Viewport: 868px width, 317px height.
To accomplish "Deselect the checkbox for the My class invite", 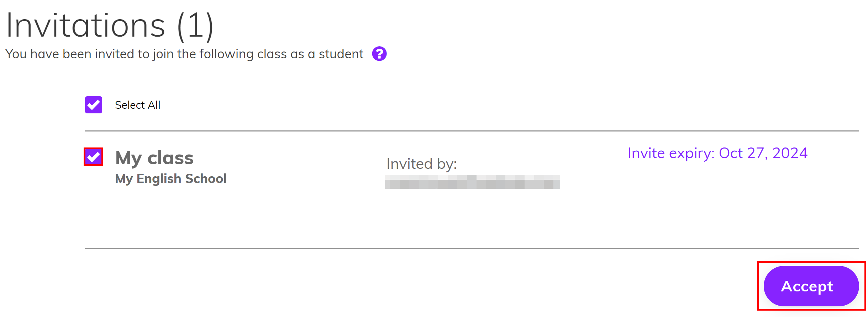I will (x=94, y=157).
